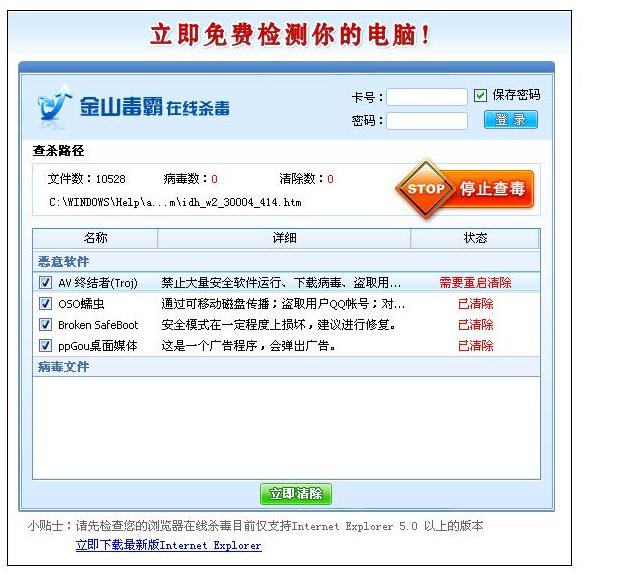Uncheck the ppGou桌面媒体 checkbox
Viewport: 640px width, 575px height.
[45, 345]
